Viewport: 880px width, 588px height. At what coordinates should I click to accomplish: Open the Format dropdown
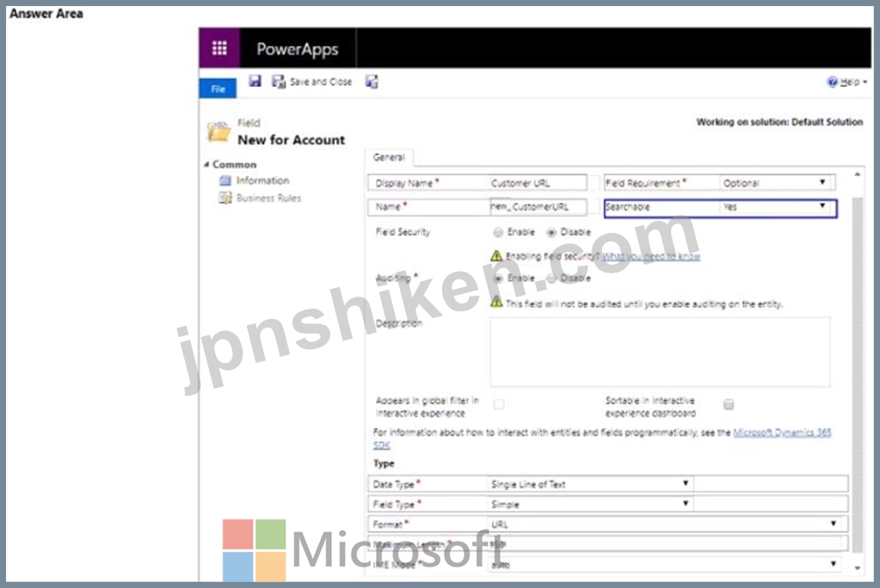pyautogui.click(x=664, y=524)
